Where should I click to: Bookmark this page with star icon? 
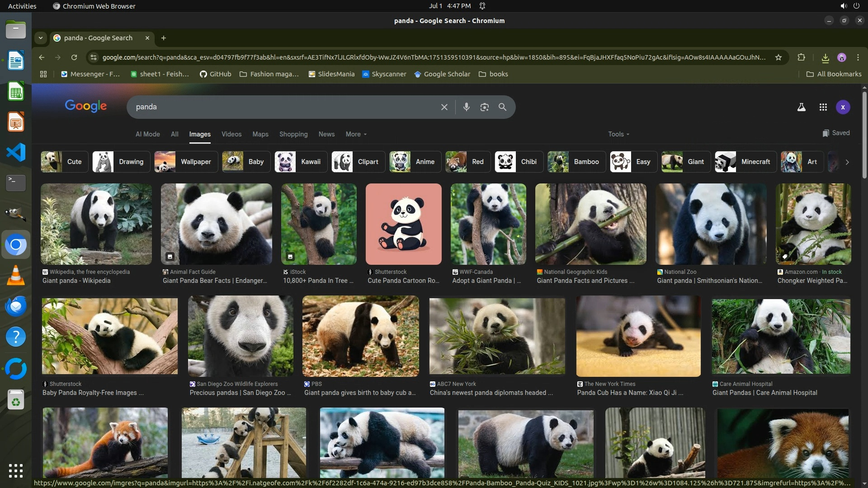coord(778,57)
